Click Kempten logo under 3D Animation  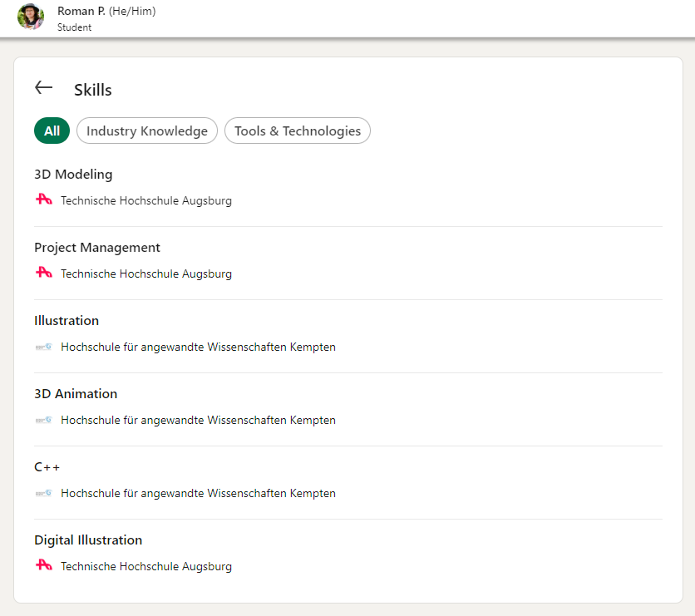44,420
